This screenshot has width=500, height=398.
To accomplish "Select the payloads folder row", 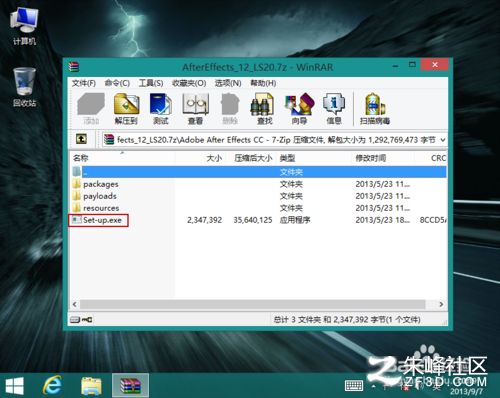I will [x=258, y=196].
